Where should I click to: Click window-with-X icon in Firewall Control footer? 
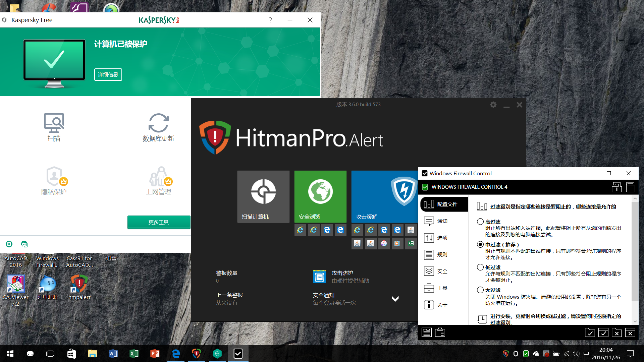coord(630,332)
